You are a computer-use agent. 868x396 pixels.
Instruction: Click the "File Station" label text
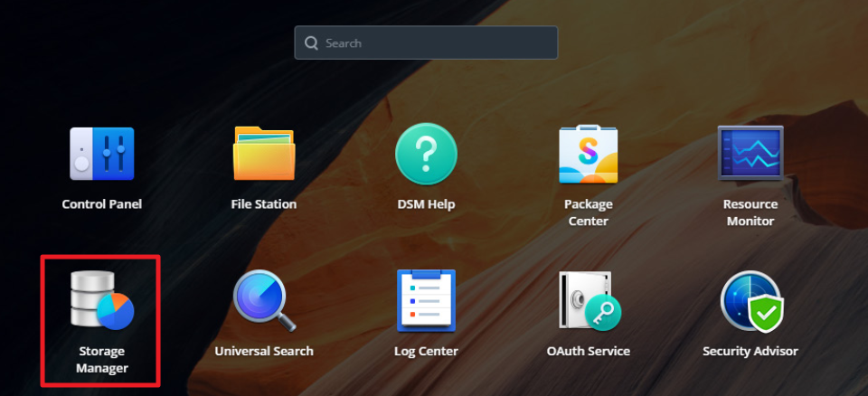coord(263,204)
